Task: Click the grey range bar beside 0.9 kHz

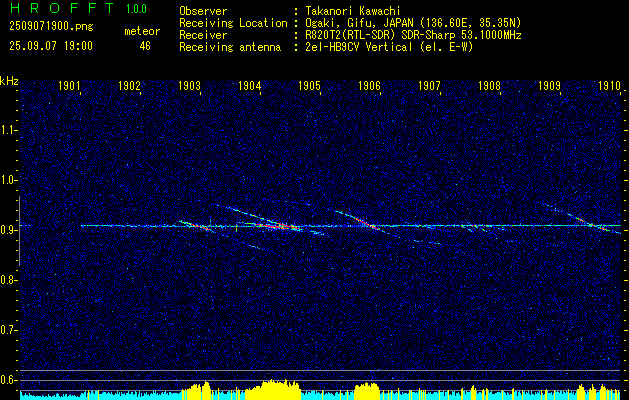Action: 19,231
